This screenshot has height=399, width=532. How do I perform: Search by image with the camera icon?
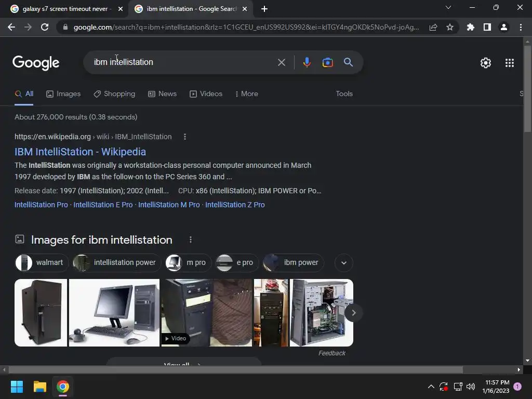[327, 62]
